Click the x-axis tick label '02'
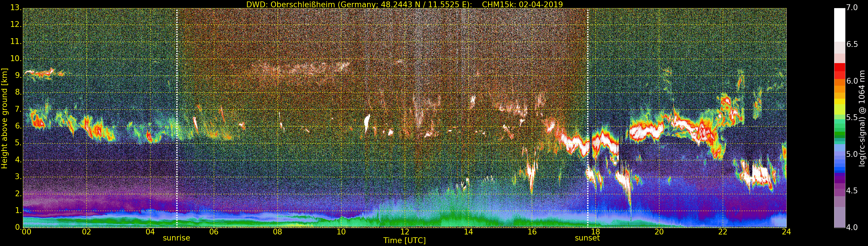The image size is (868, 246). [87, 232]
